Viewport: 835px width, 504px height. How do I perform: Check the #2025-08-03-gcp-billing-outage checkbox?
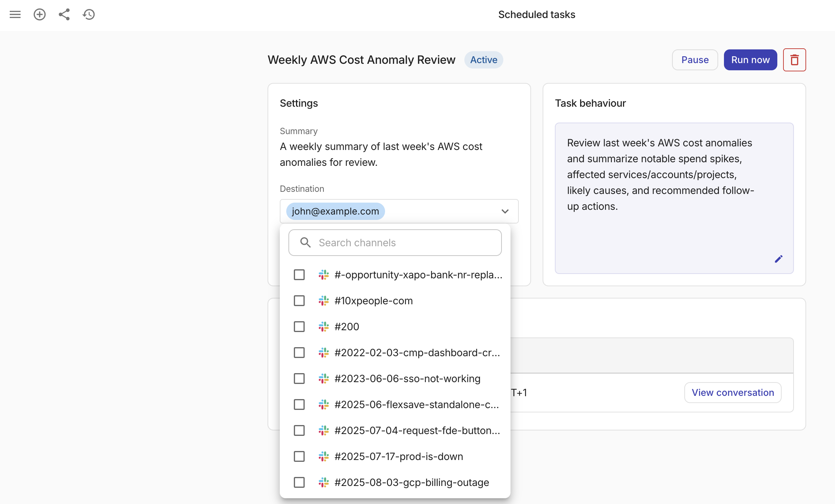tap(299, 482)
